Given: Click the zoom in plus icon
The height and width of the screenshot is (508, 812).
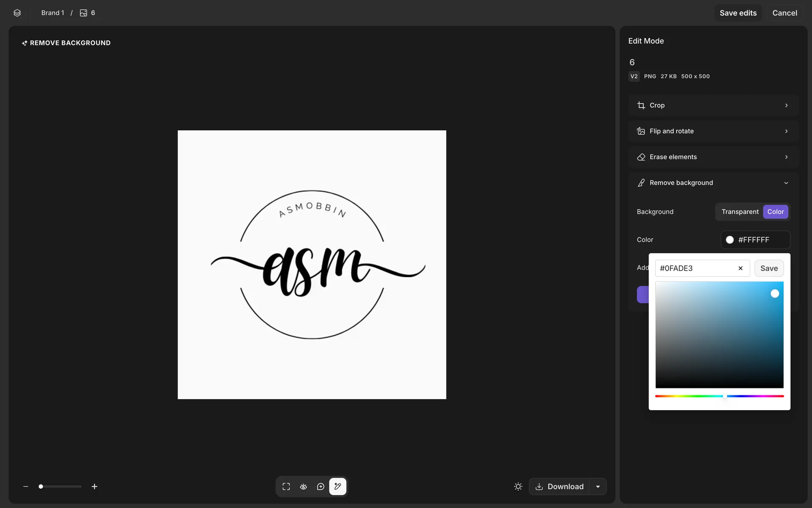Looking at the screenshot, I should [94, 486].
